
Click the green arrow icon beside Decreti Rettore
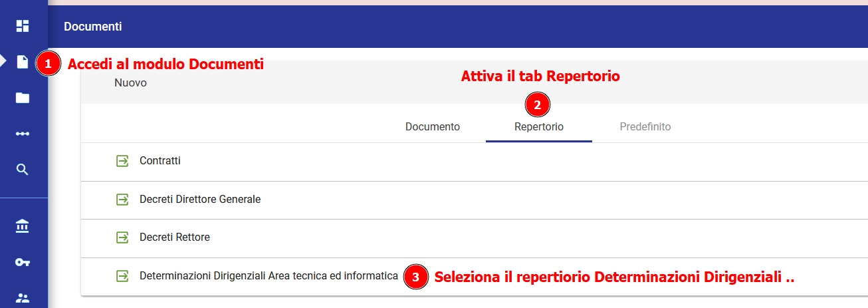(122, 237)
